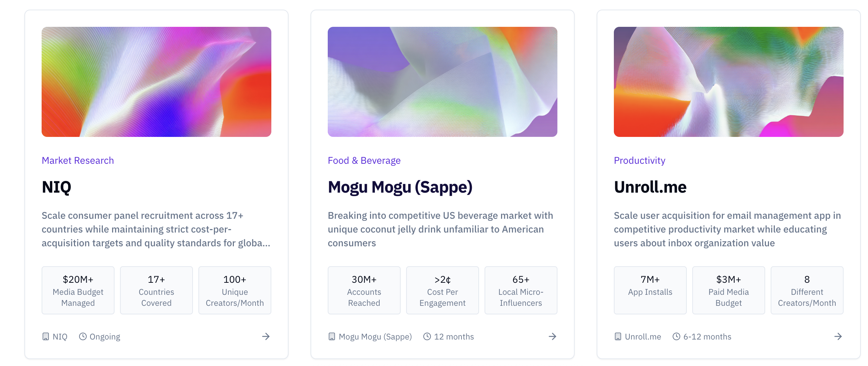Click the clock icon next to 12 months
The width and height of the screenshot is (868, 366).
[x=427, y=336]
